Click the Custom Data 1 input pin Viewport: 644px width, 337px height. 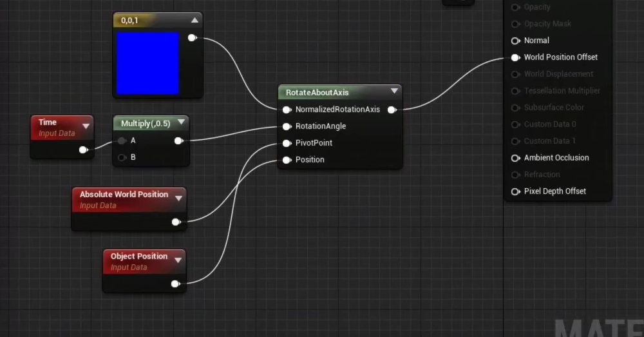pyautogui.click(x=515, y=141)
